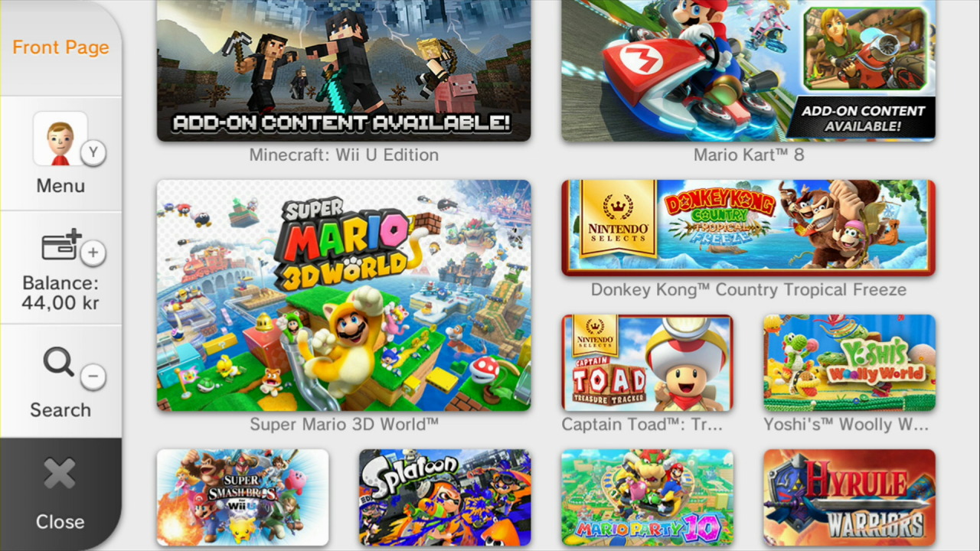980x551 pixels.
Task: Open the Menu label in the sidebar
Action: point(60,186)
